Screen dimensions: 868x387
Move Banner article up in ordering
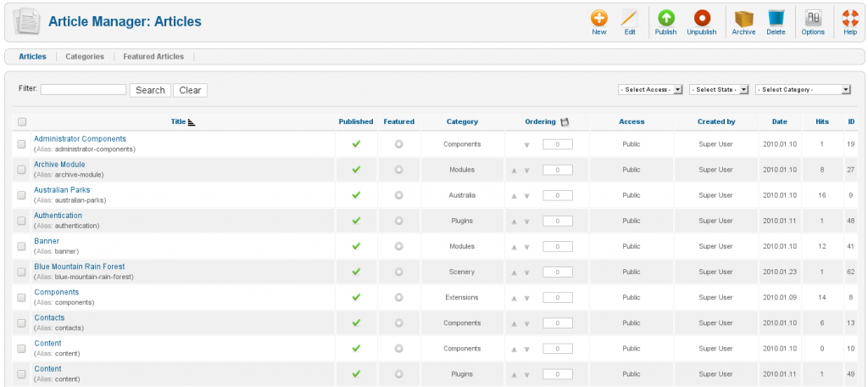[515, 247]
